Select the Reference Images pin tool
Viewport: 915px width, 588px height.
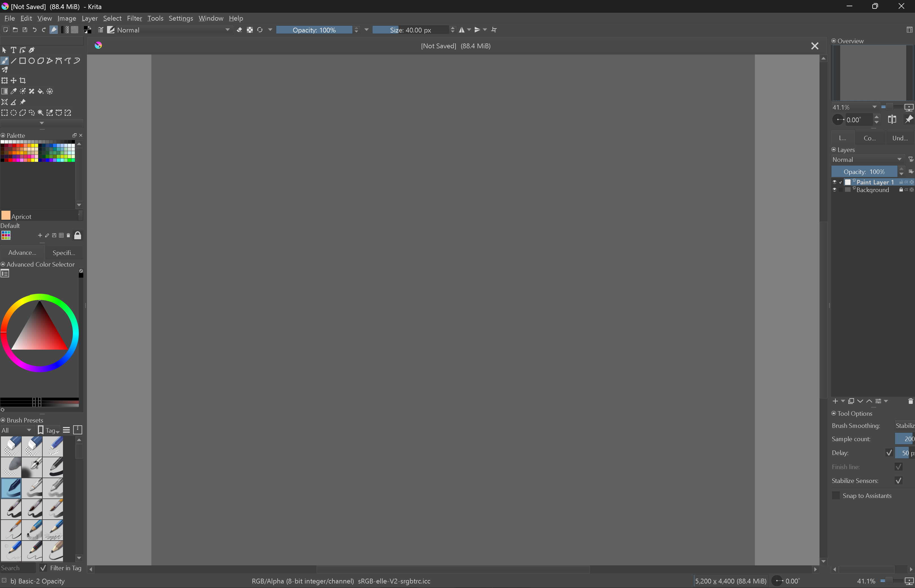click(23, 102)
